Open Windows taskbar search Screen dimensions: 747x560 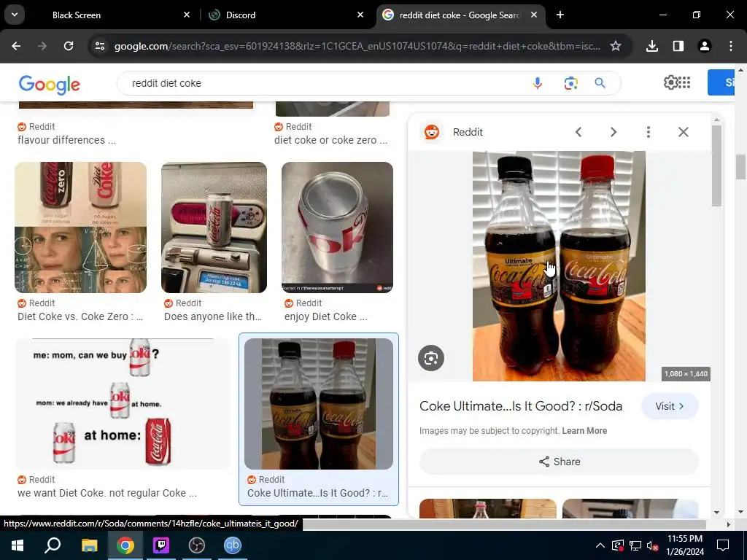pos(53,545)
